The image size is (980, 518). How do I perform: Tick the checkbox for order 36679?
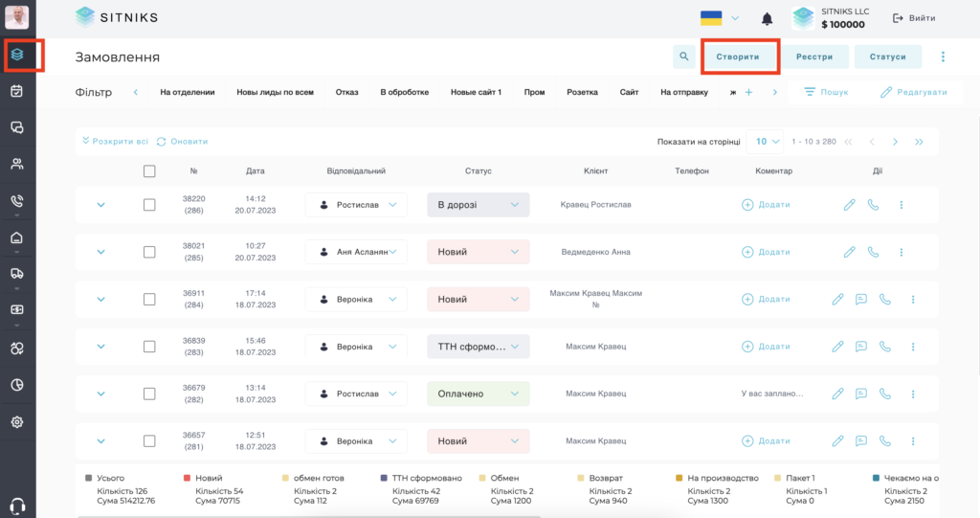tap(149, 394)
